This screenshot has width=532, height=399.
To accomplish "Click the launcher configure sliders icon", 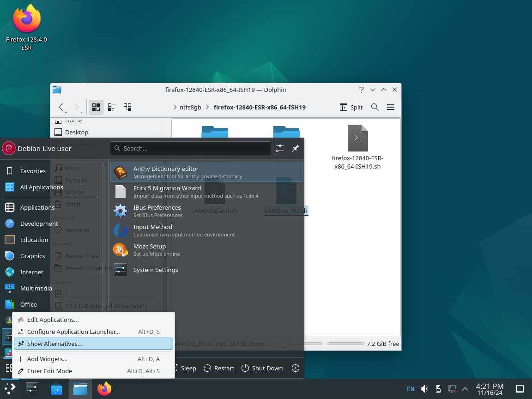I will pyautogui.click(x=279, y=148).
